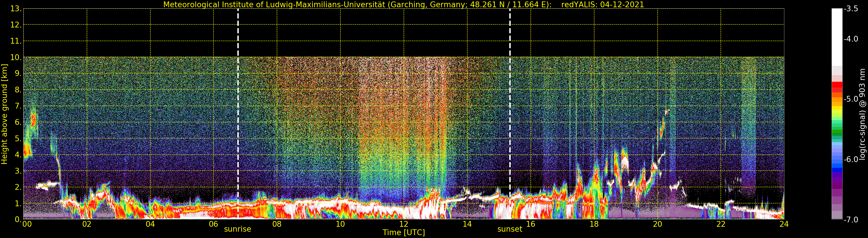Click the time-axis tick label '12'

point(404,224)
